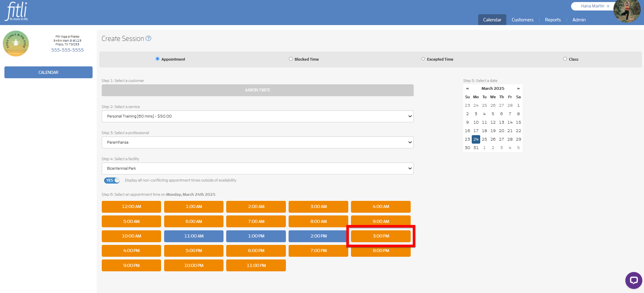This screenshot has height=293, width=644.
Task: Click the AARON TWITE customer button
Action: click(258, 90)
